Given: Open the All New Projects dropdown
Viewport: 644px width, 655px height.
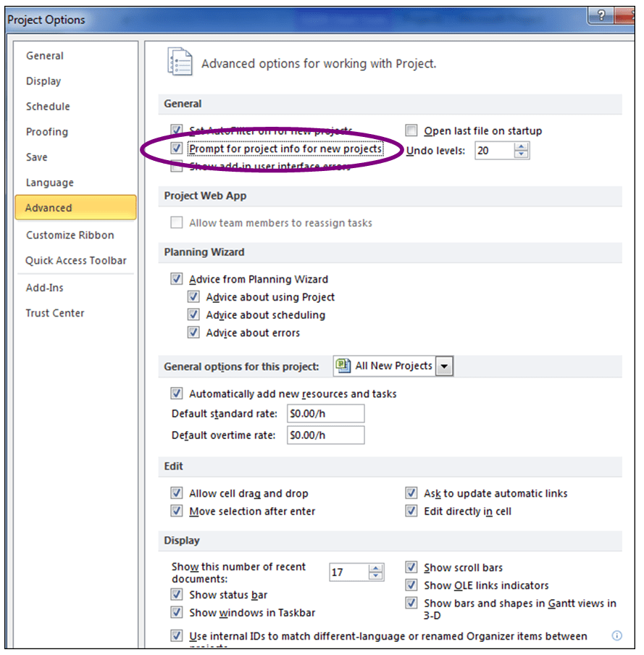Looking at the screenshot, I should pos(444,366).
